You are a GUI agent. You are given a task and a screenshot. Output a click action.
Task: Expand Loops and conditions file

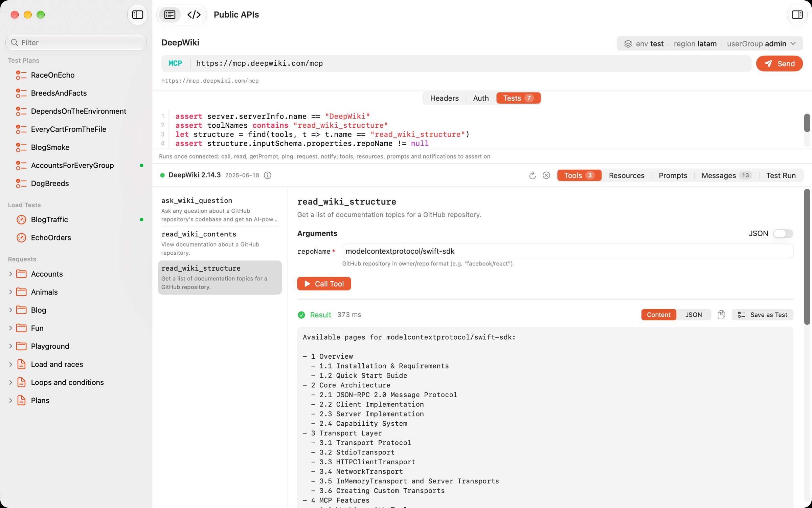(10, 382)
